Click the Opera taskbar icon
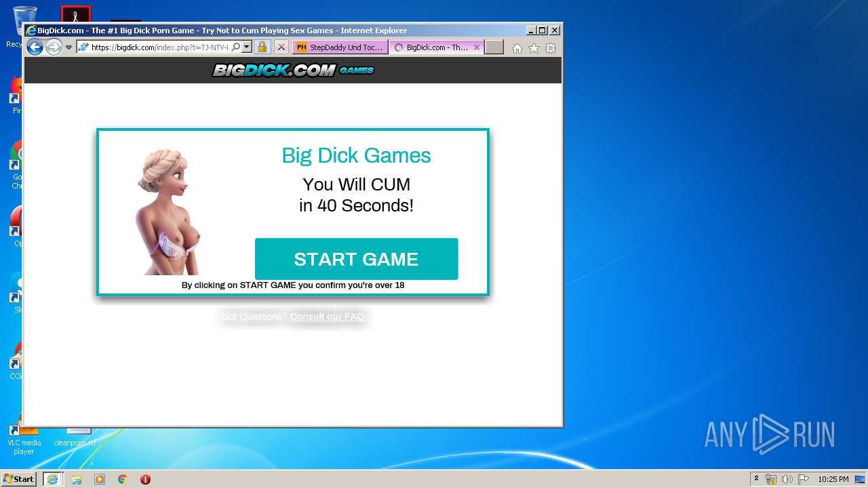Image resolution: width=868 pixels, height=488 pixels. coord(145,479)
